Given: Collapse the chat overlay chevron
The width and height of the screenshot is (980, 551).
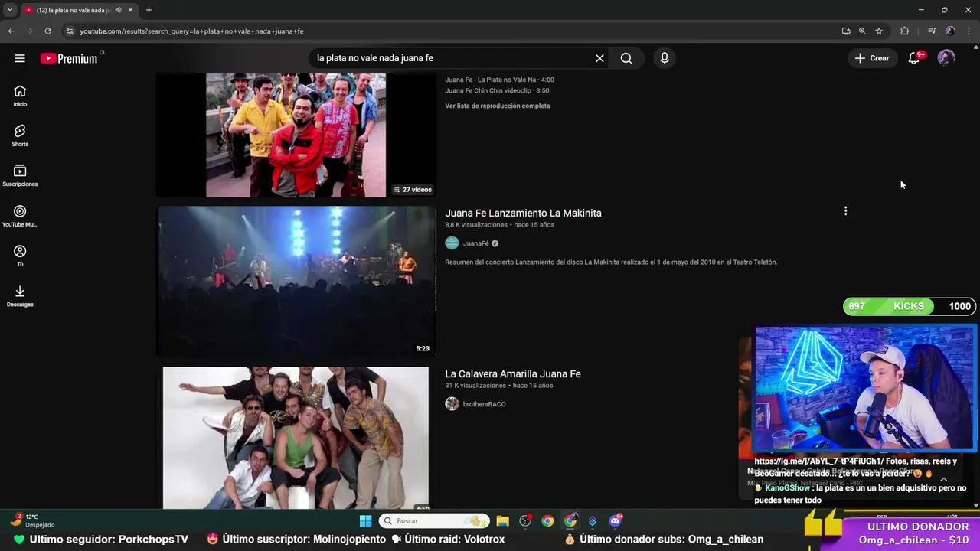Looking at the screenshot, I should [943, 480].
